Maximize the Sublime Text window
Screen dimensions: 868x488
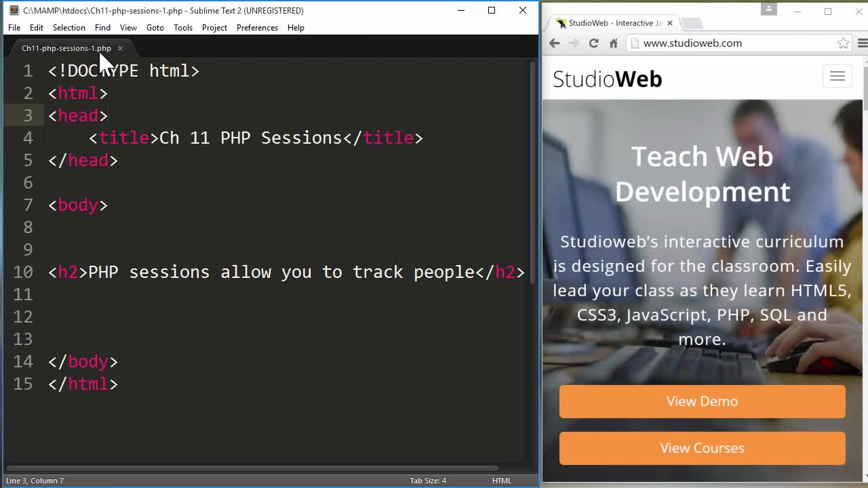[x=492, y=10]
